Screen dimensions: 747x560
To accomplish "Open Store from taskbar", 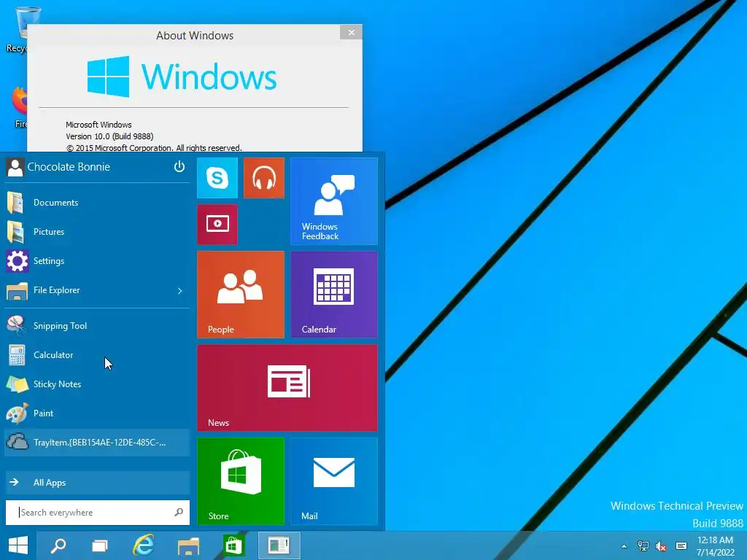I will click(233, 545).
